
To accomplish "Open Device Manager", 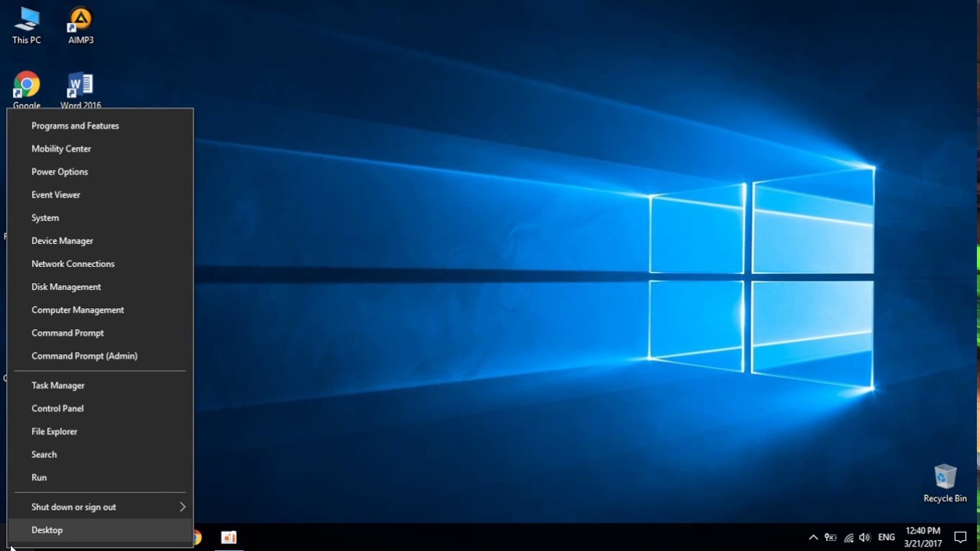I will 100,240.
